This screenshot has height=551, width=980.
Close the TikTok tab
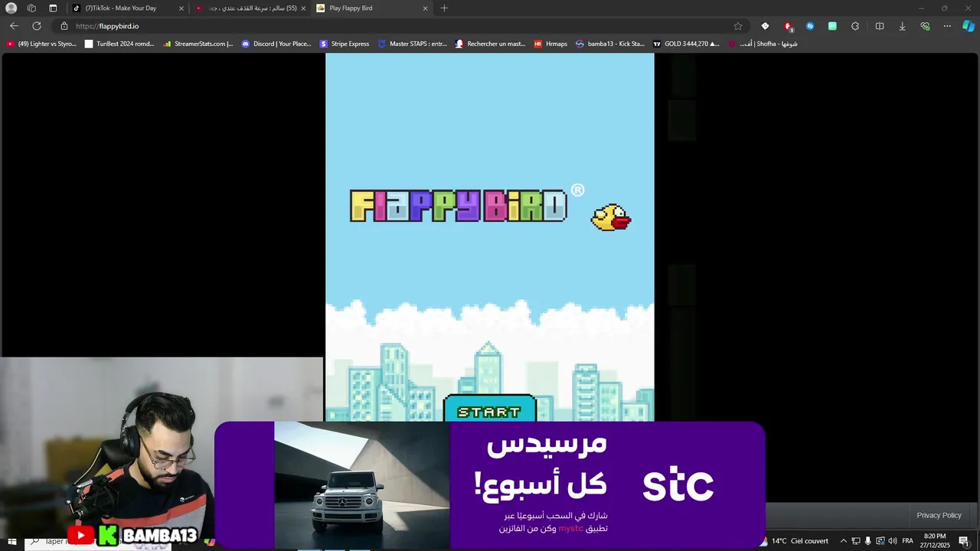coord(181,8)
